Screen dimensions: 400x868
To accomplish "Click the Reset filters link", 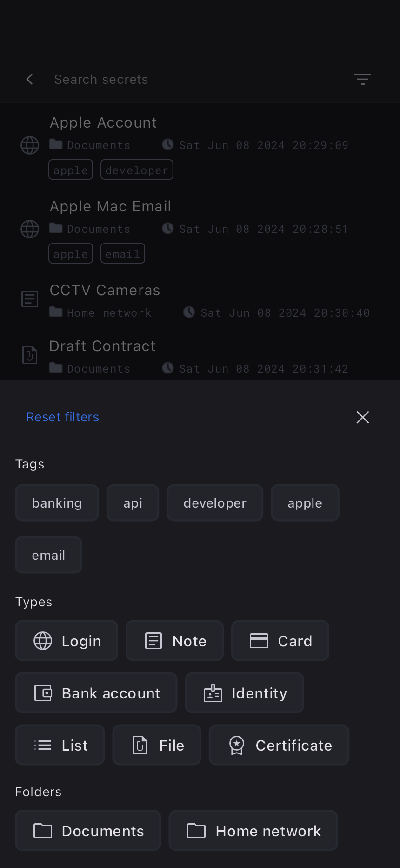I will [63, 417].
